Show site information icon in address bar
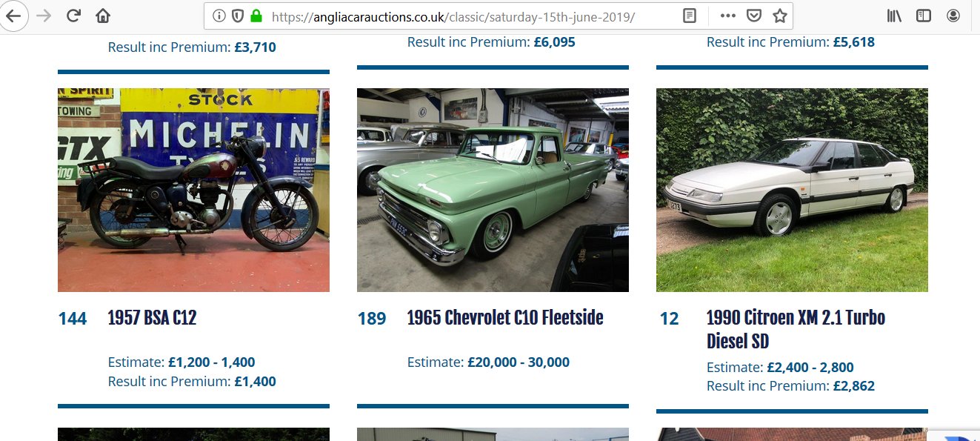Viewport: 980px width, 441px height. coord(219,16)
